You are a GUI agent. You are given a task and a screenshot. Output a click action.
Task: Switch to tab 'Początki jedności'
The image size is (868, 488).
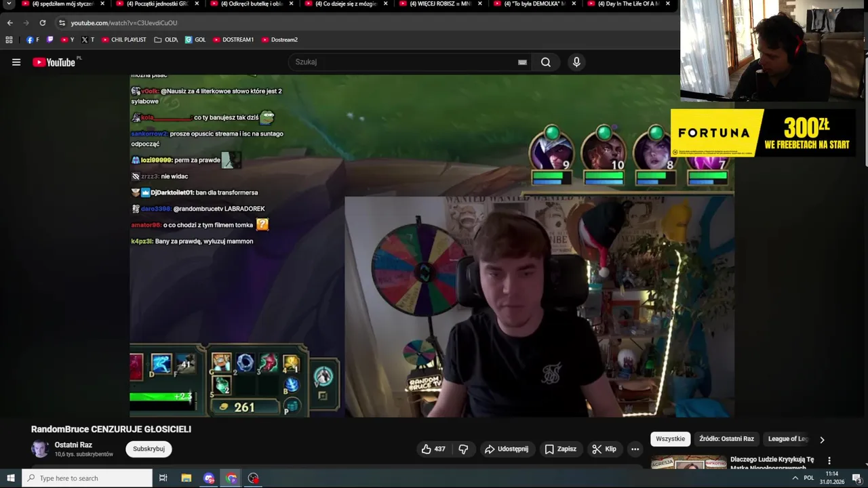click(157, 4)
